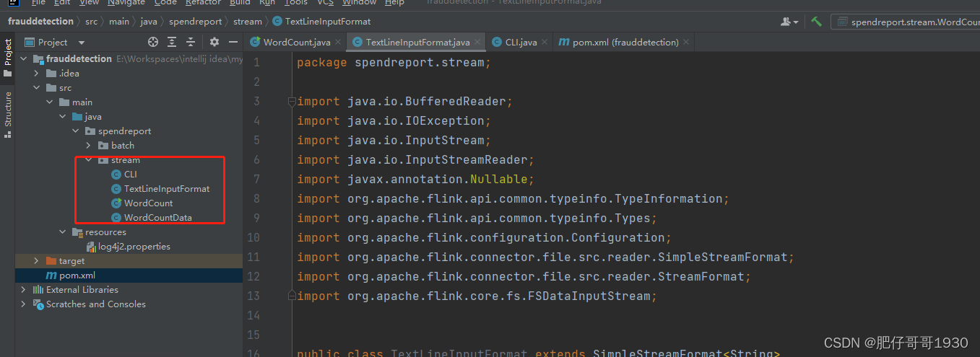
Task: Collapse the spendreport package chevron
Action: 76,131
